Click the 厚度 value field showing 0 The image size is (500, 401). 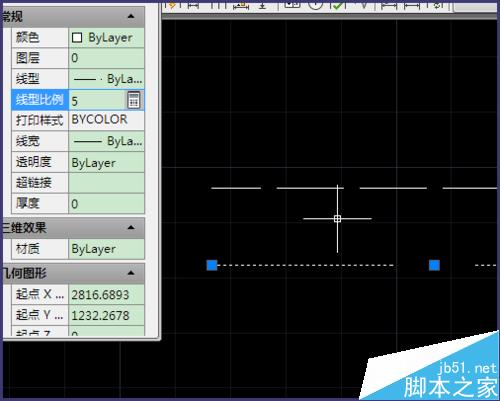(106, 203)
